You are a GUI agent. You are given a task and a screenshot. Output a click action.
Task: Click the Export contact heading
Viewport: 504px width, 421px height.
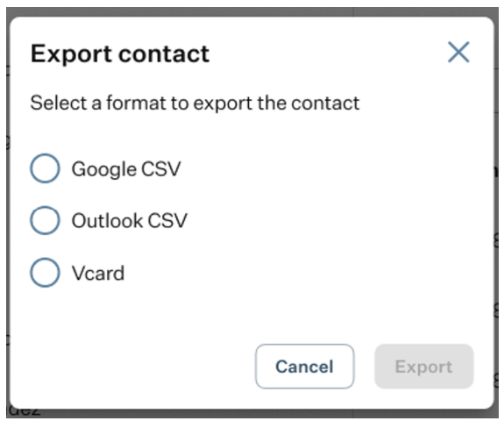(120, 54)
